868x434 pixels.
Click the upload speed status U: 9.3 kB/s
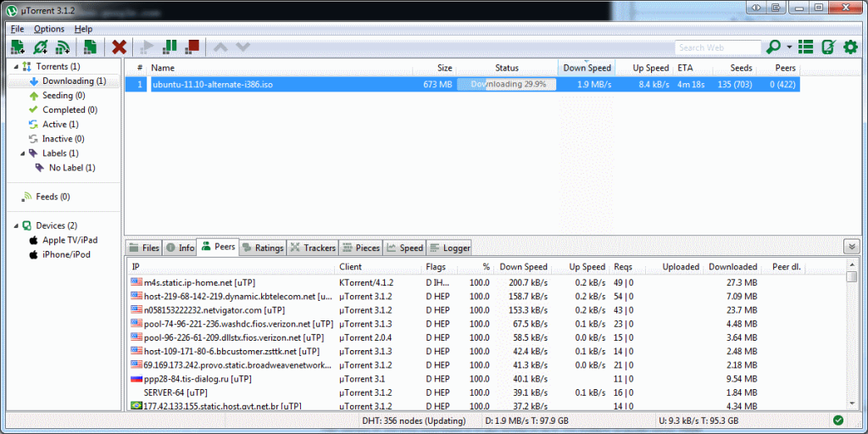[699, 420]
